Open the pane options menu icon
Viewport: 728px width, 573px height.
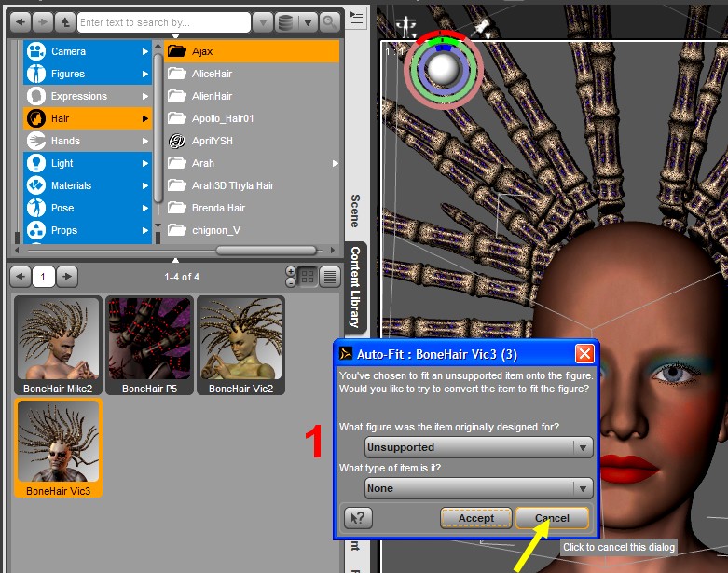click(x=356, y=19)
